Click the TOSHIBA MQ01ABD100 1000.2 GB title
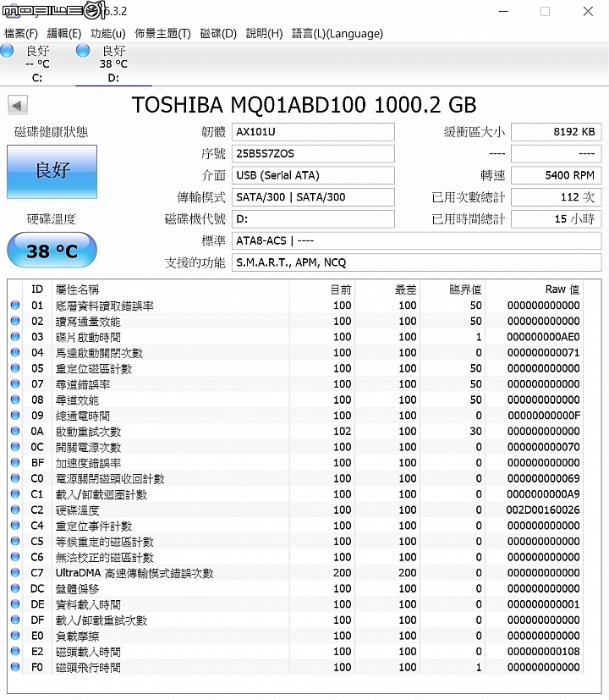The height and width of the screenshot is (700, 609). (304, 105)
